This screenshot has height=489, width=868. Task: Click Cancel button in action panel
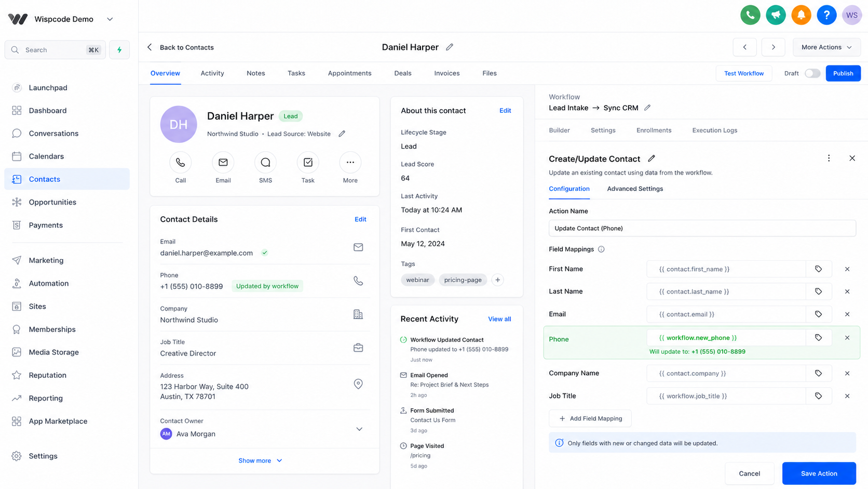[749, 473]
